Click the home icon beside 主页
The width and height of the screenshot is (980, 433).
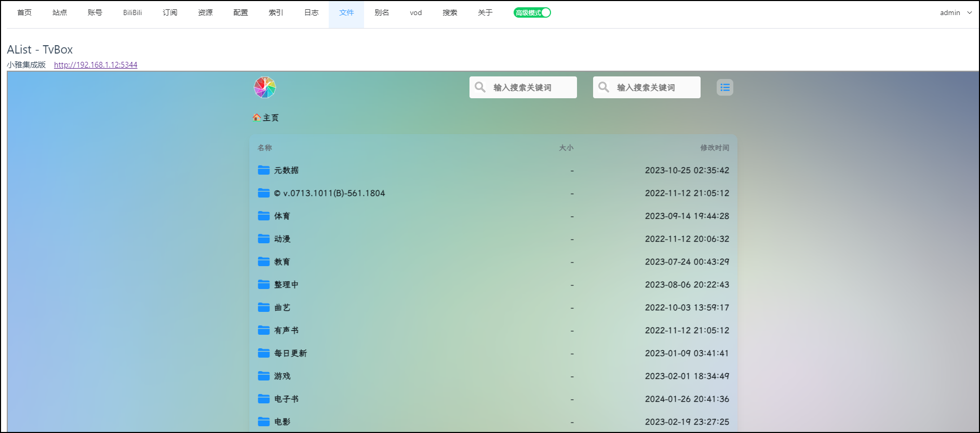click(257, 117)
